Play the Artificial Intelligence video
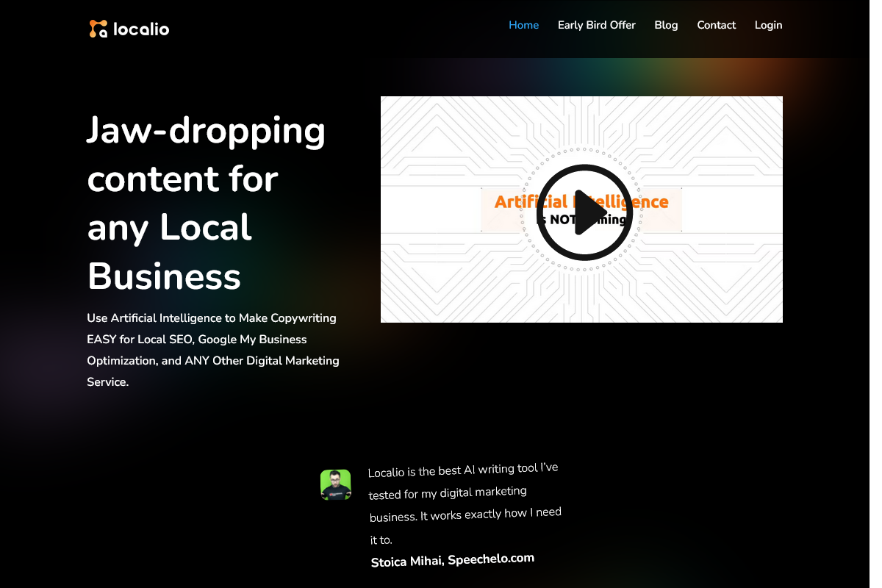The width and height of the screenshot is (882, 588). [x=584, y=212]
